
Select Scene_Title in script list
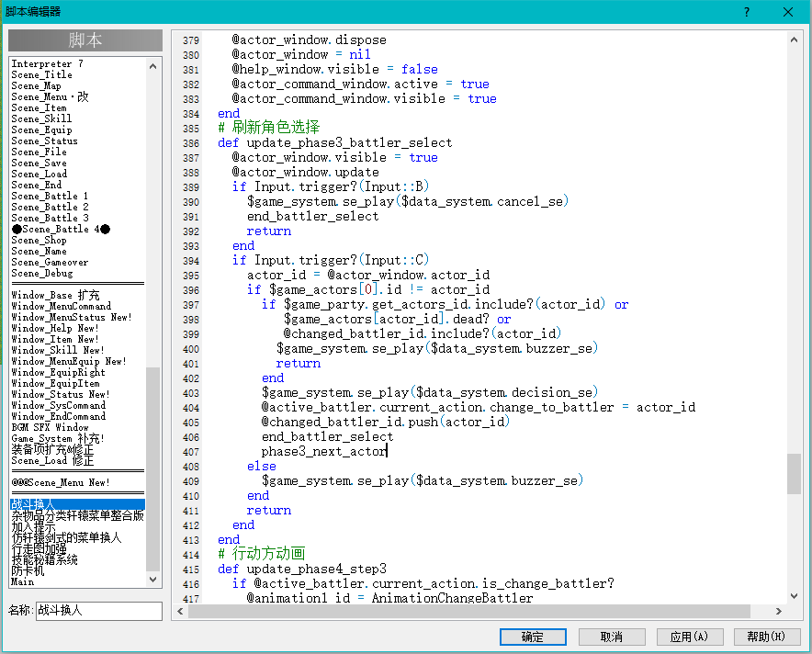(x=42, y=74)
